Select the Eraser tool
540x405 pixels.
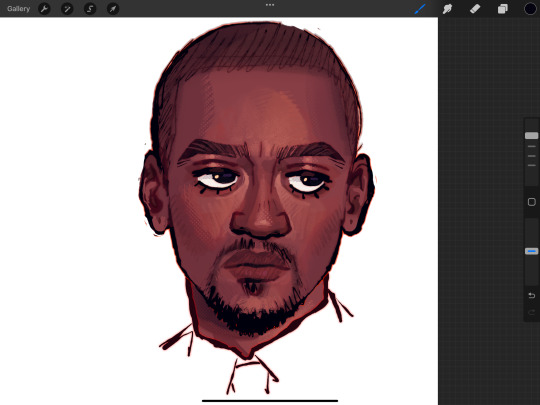pyautogui.click(x=475, y=9)
